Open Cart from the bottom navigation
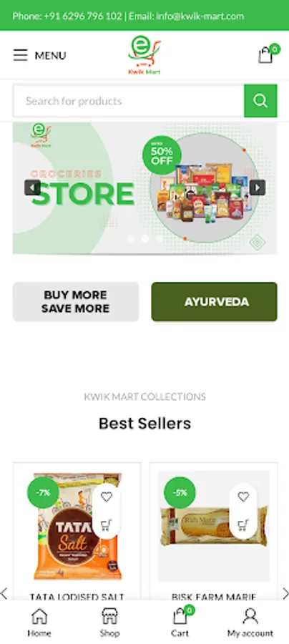Image resolution: width=289 pixels, height=644 pixels. click(180, 623)
